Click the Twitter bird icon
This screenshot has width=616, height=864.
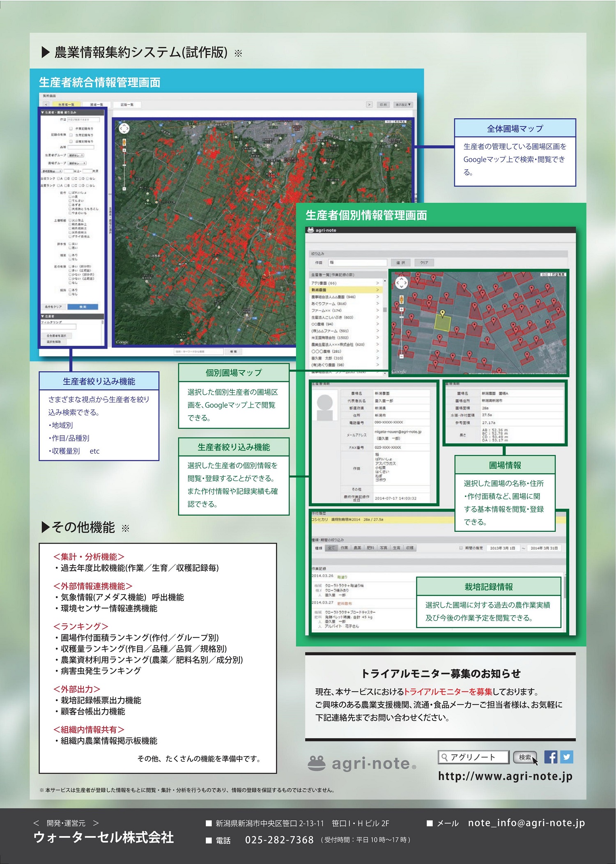tap(567, 757)
